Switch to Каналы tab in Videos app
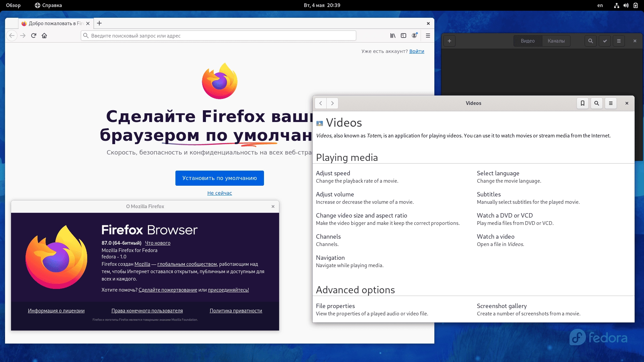 [x=556, y=41]
